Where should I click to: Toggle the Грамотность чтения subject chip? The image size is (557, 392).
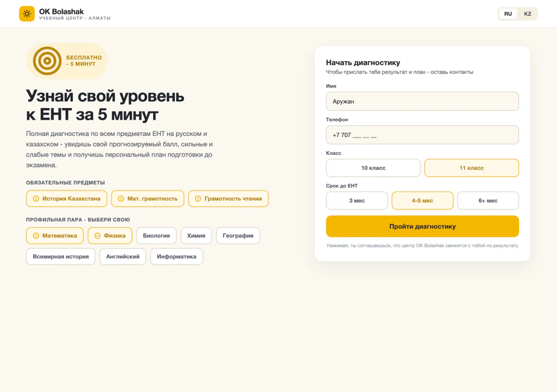point(228,198)
